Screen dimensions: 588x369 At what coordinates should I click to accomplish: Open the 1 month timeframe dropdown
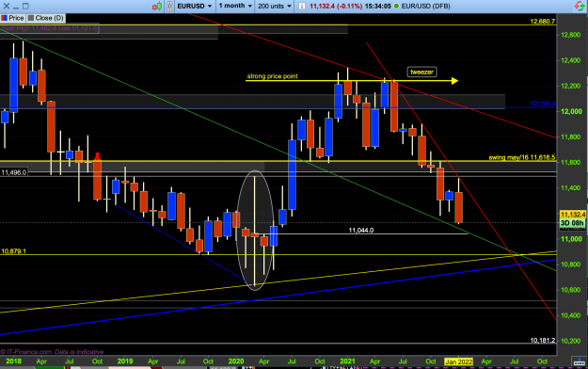coord(235,6)
